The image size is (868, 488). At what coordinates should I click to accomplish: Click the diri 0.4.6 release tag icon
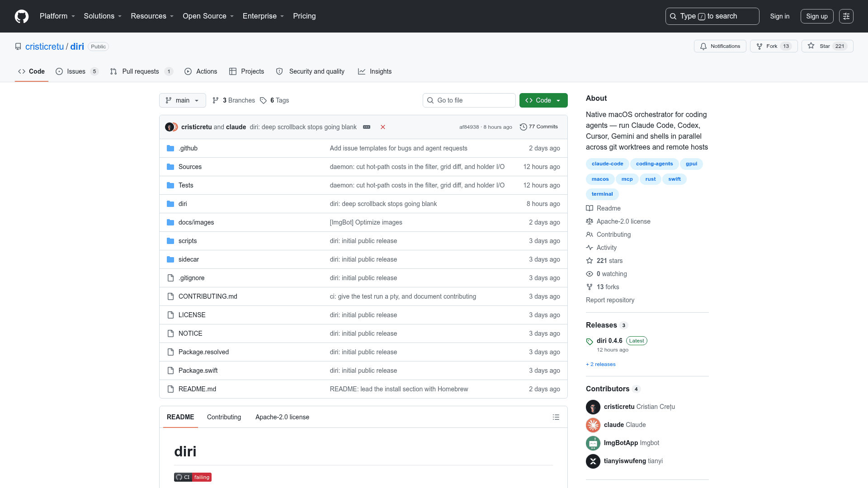point(590,342)
